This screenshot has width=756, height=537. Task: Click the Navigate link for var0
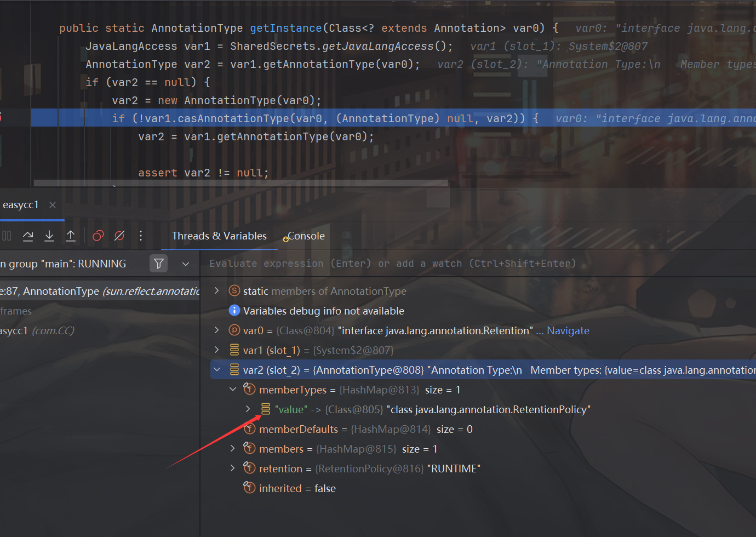(568, 330)
